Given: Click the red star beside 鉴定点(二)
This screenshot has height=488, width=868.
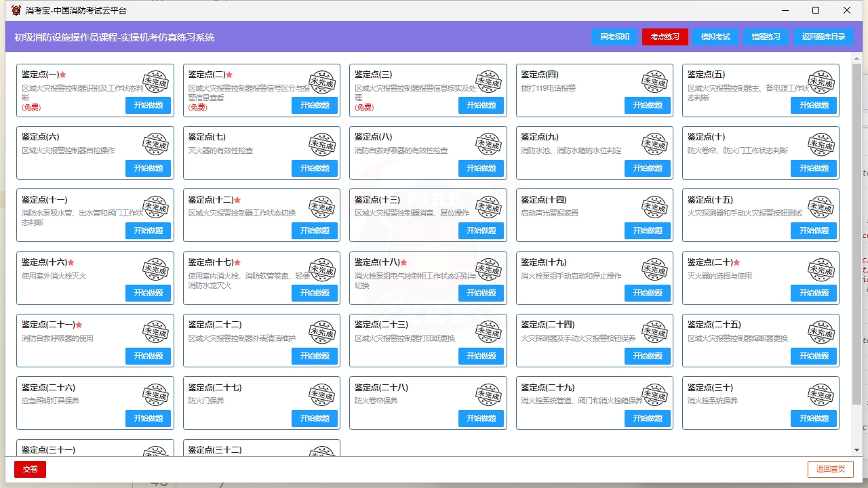Looking at the screenshot, I should [x=230, y=74].
